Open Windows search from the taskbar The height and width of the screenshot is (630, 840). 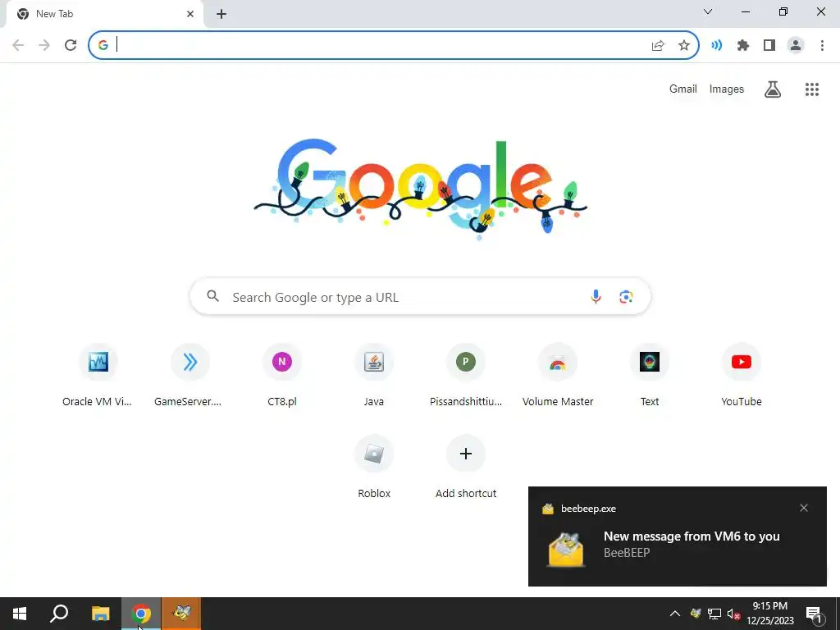click(59, 614)
